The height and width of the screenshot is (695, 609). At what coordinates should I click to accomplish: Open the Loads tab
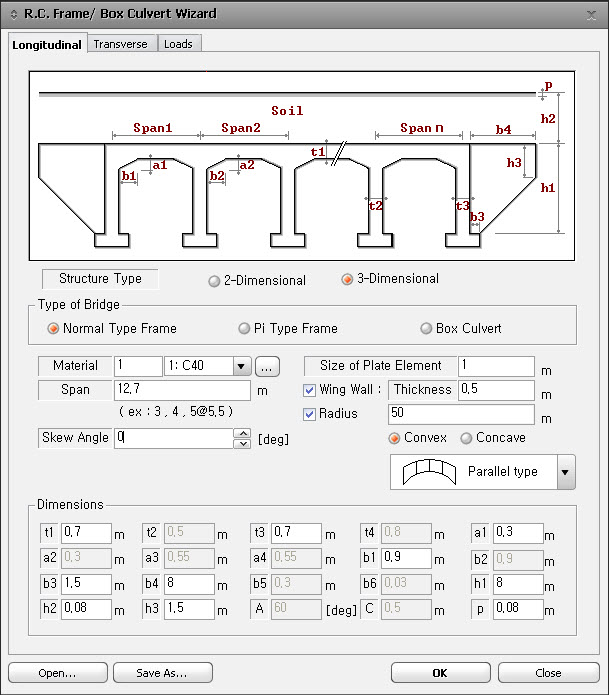178,44
